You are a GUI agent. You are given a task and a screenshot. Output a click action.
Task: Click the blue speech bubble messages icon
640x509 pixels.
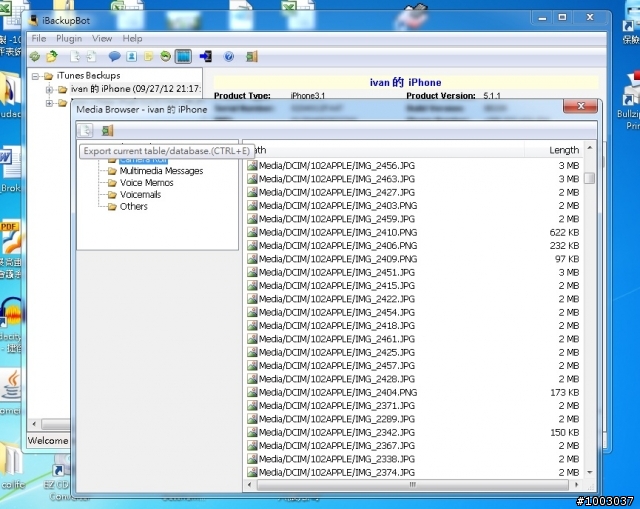point(114,56)
